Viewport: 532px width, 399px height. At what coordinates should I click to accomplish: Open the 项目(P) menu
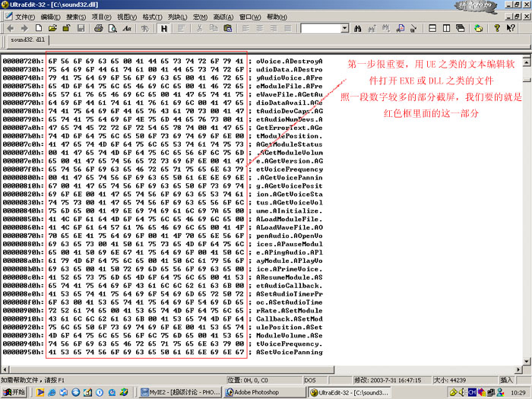tap(101, 17)
